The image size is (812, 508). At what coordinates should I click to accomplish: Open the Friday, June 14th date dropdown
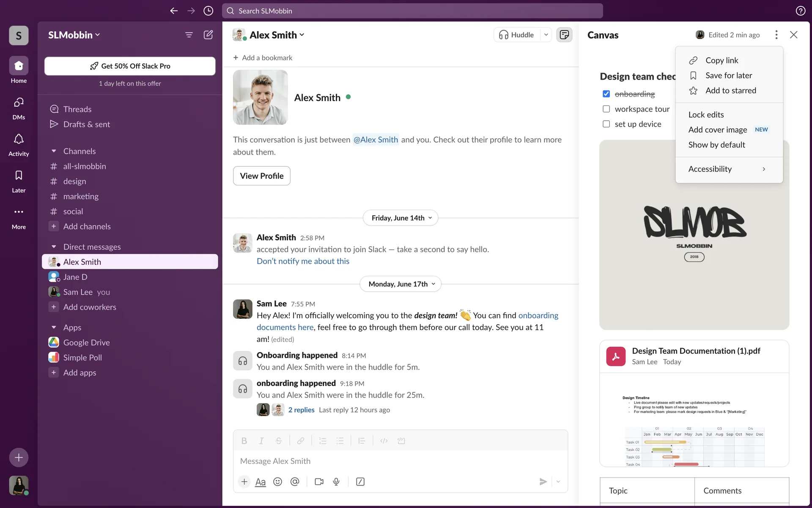point(401,218)
